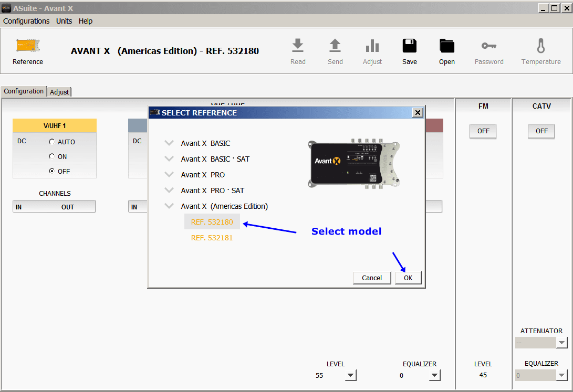Open the VHF/UHF LEVEL dropdown
The height and width of the screenshot is (392, 573).
click(x=350, y=375)
